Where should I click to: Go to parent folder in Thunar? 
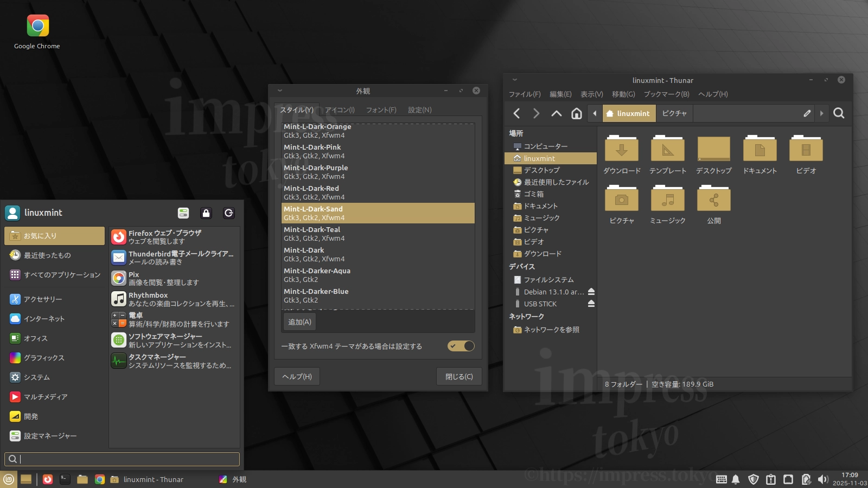(x=556, y=113)
